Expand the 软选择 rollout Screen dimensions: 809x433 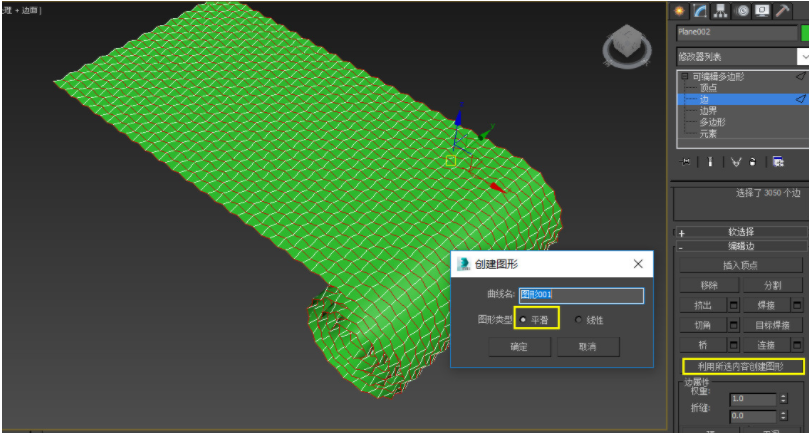pos(741,232)
